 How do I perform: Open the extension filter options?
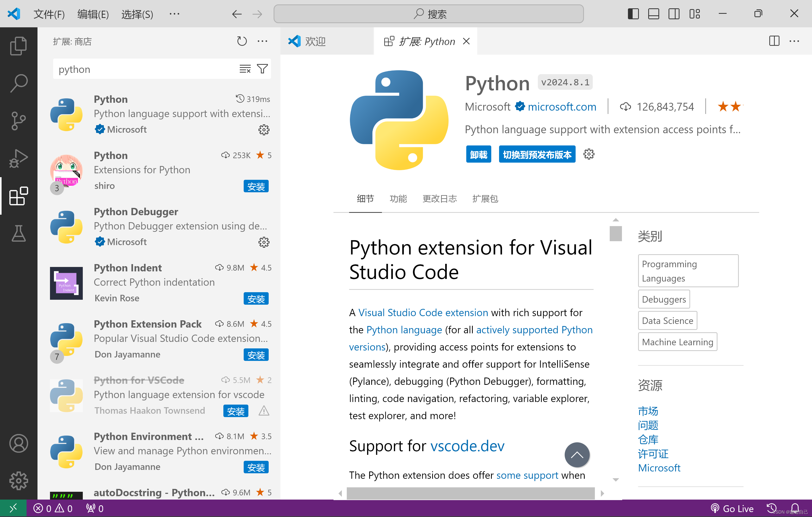262,69
